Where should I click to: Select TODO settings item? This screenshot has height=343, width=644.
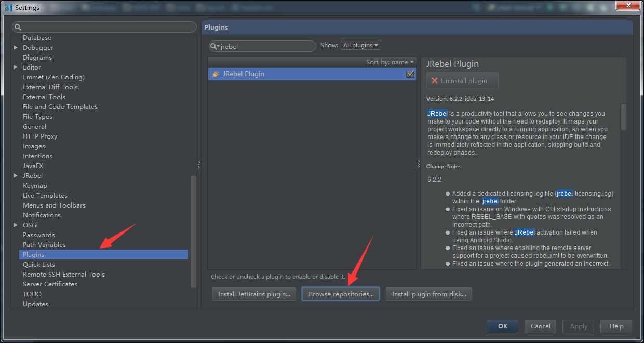32,294
